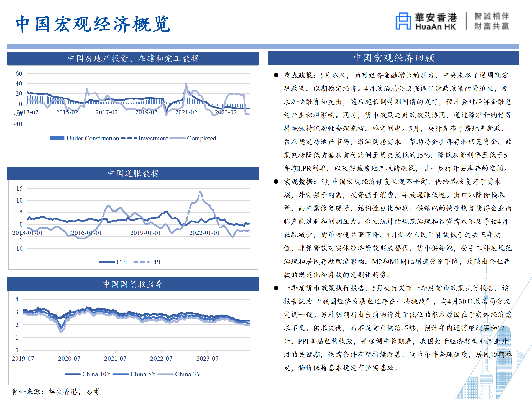Click the CPI legend entry

tap(113, 262)
